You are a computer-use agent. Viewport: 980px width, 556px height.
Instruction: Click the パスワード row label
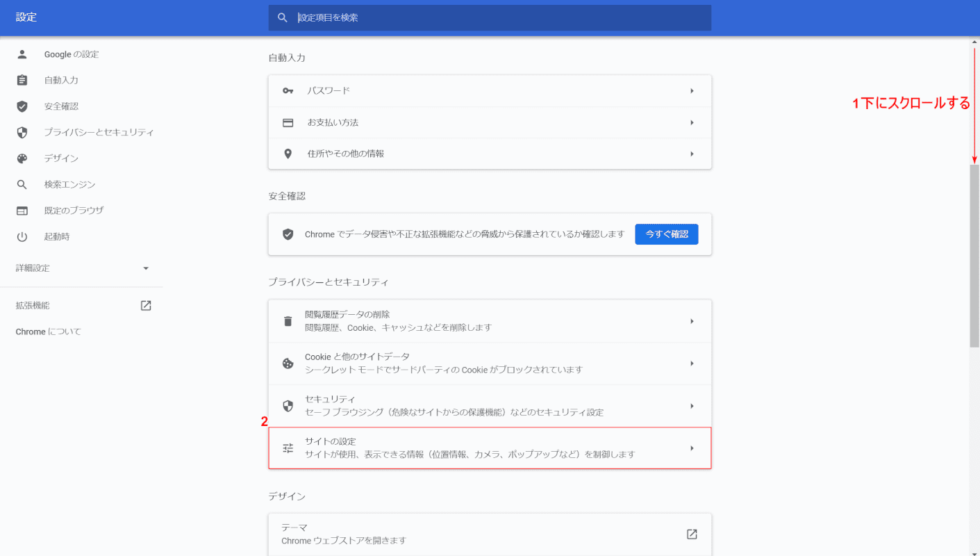coord(329,91)
